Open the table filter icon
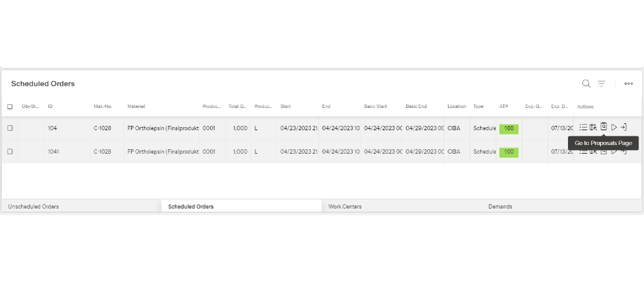Screen dimensions: 644x282 coord(601,83)
